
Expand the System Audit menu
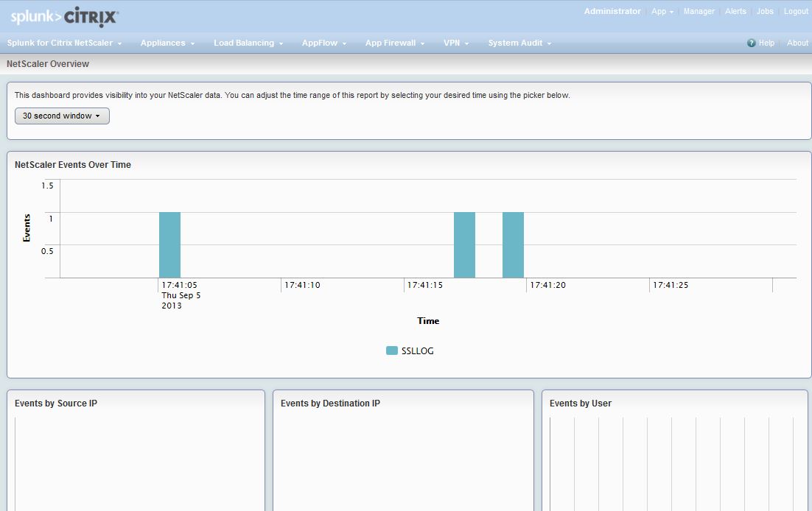(516, 43)
